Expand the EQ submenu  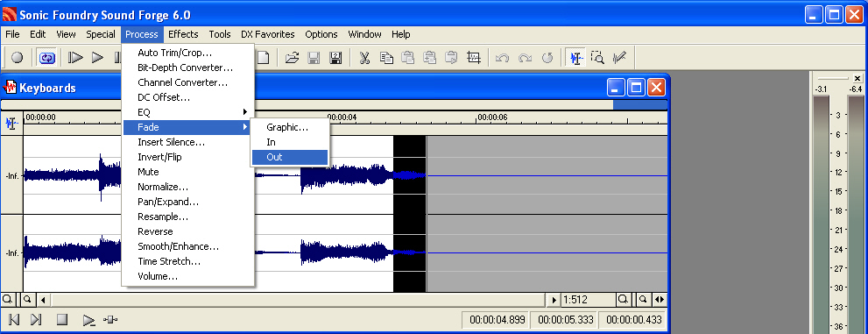tap(187, 112)
